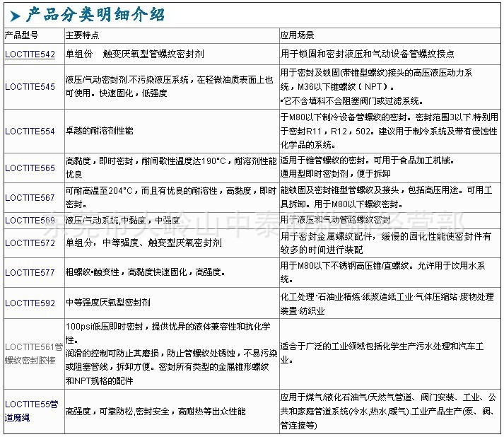
Task: Click the text 于M80以下制冷设备管螺纹的密封
Action: (345, 117)
